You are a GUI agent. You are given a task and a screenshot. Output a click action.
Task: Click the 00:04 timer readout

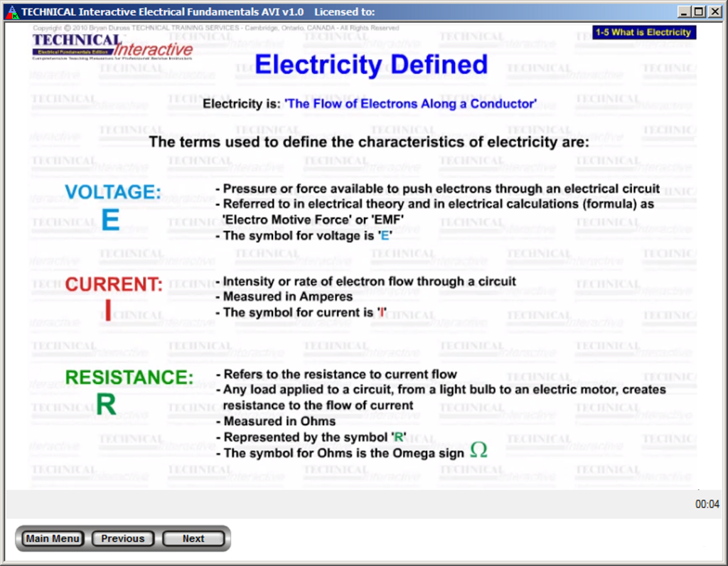[707, 504]
